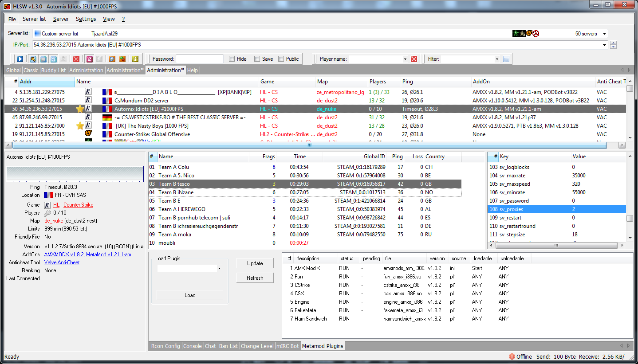Select sv_maxspeed rule row

(556, 184)
